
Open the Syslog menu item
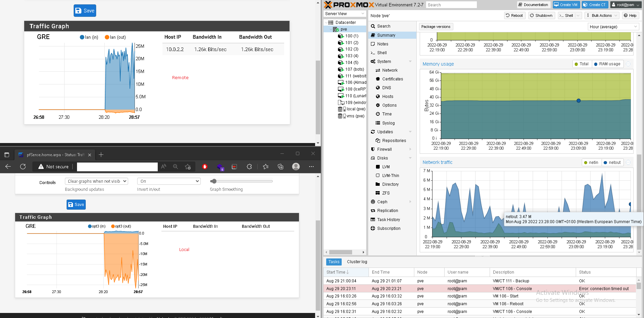[392, 123]
